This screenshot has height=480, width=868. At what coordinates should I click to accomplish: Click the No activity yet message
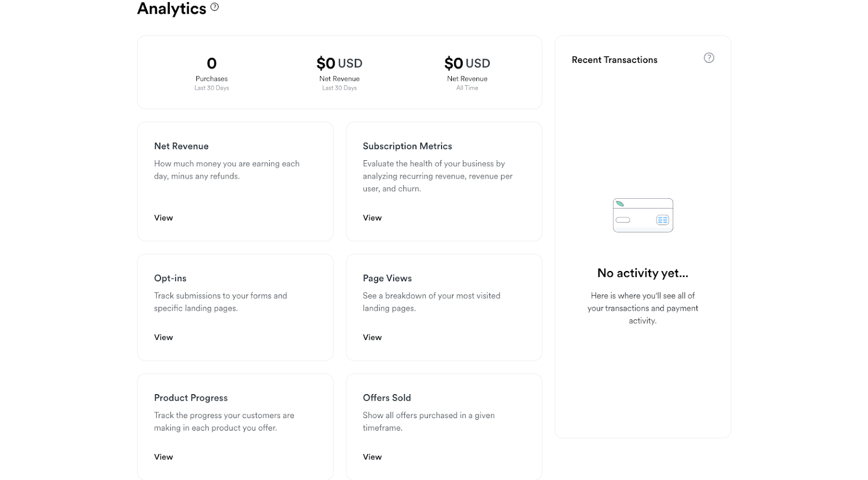coord(642,273)
